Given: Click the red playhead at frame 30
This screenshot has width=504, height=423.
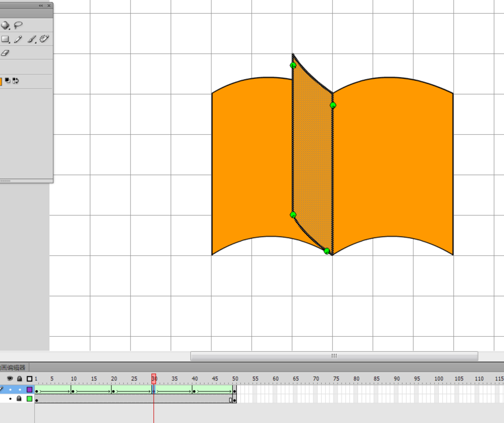Looking at the screenshot, I should (154, 379).
